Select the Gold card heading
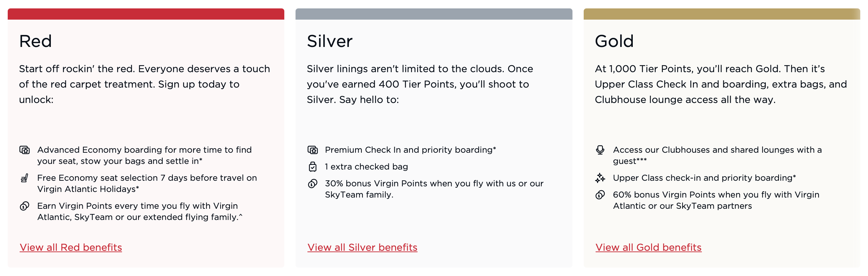868x276 pixels. (x=615, y=41)
